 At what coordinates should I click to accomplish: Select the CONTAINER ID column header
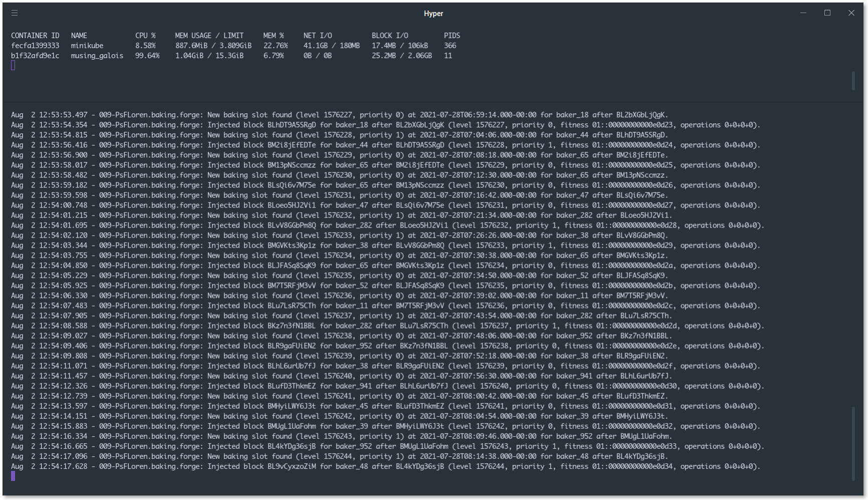click(x=35, y=36)
